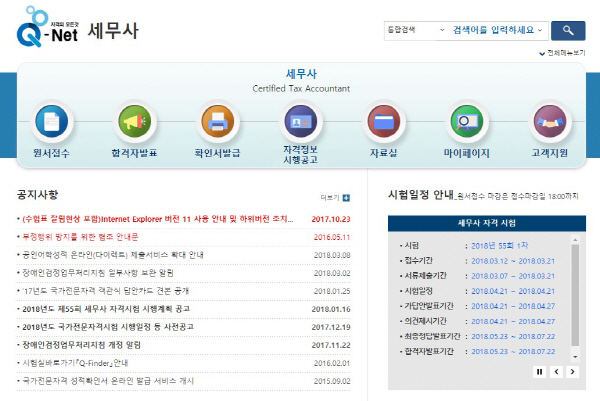This screenshot has height=401, width=600.
Task: Show the next exam schedule slide
Action: (x=571, y=372)
